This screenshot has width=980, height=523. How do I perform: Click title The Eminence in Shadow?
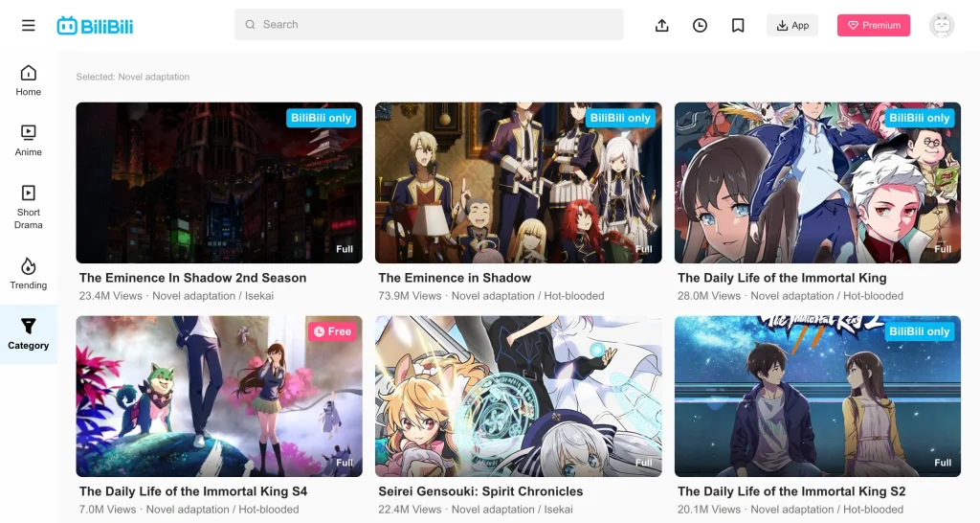(455, 278)
